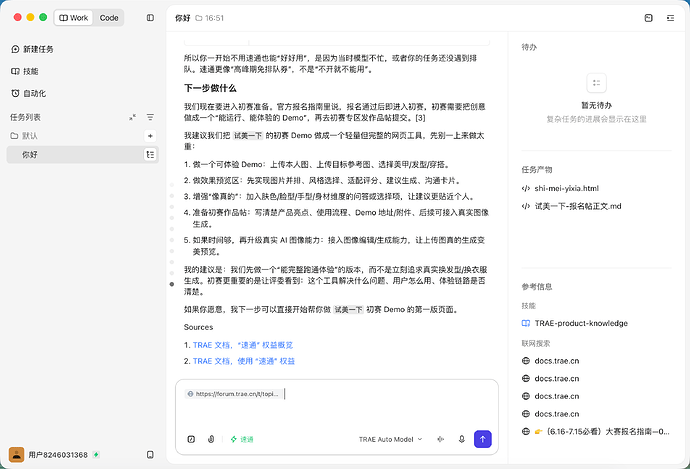Open the TRAE-product-knowledge skill reference

[581, 323]
